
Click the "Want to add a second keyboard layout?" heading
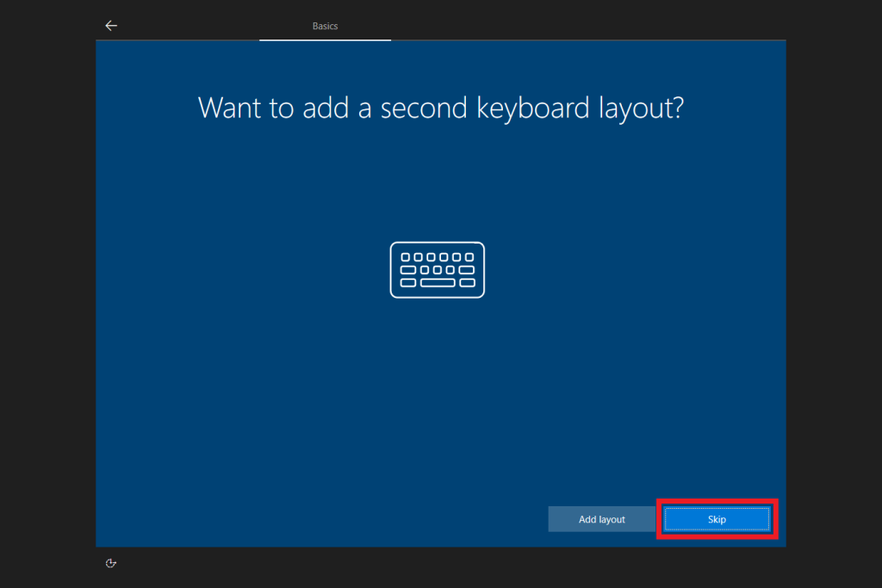point(440,108)
